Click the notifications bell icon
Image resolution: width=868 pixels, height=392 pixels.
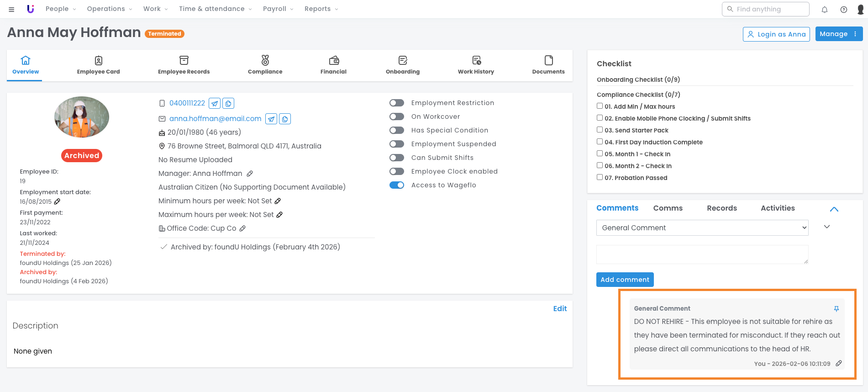pyautogui.click(x=825, y=10)
